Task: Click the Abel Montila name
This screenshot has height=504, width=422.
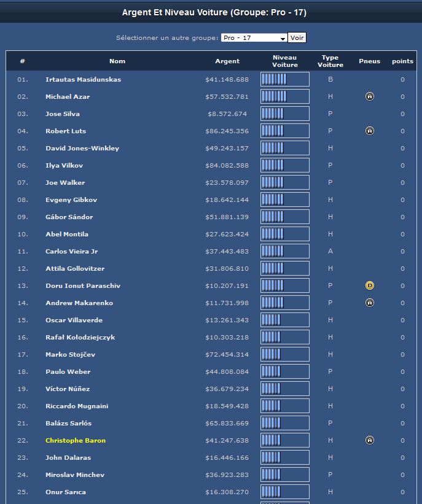Action: coord(67,234)
